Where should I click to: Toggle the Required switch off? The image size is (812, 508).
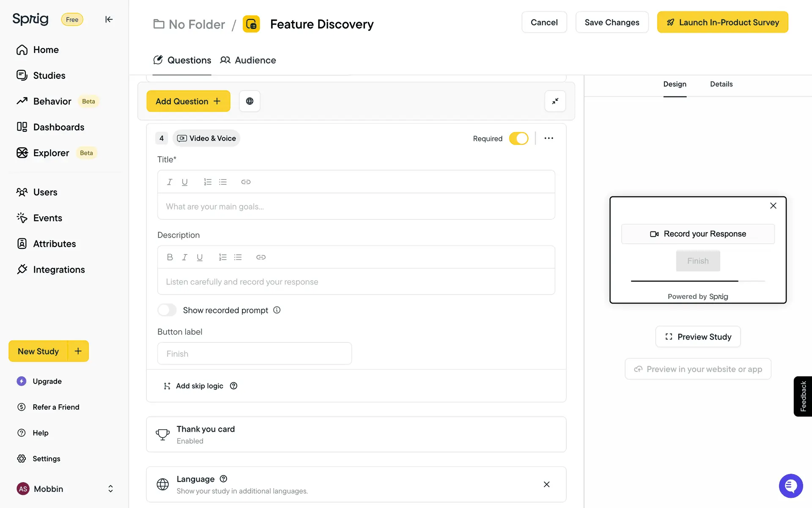click(518, 138)
